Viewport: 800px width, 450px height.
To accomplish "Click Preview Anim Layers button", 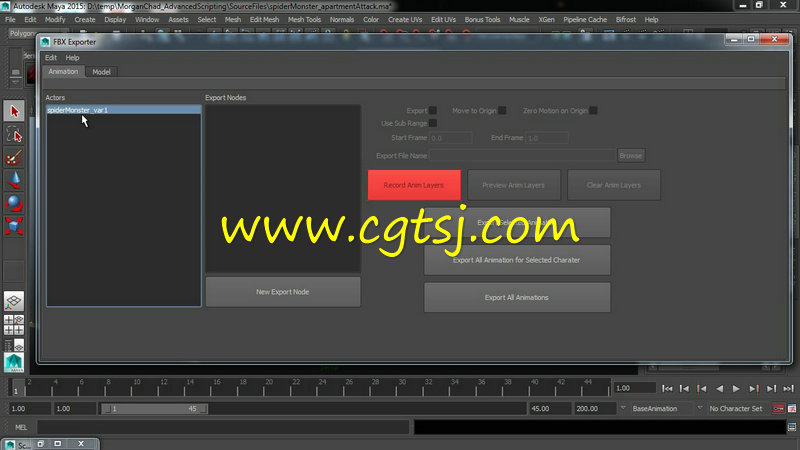I will pos(514,185).
